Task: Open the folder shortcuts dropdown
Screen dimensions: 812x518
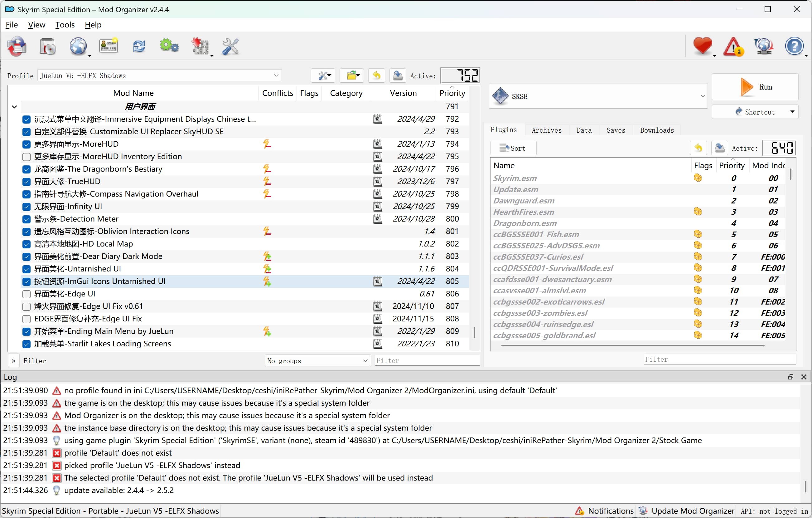Action: click(x=352, y=76)
